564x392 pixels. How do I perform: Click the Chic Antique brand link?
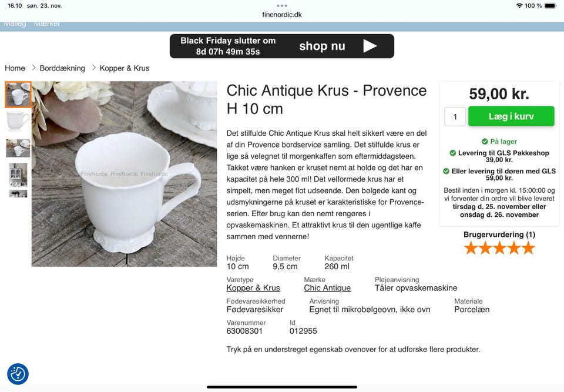[x=327, y=288]
